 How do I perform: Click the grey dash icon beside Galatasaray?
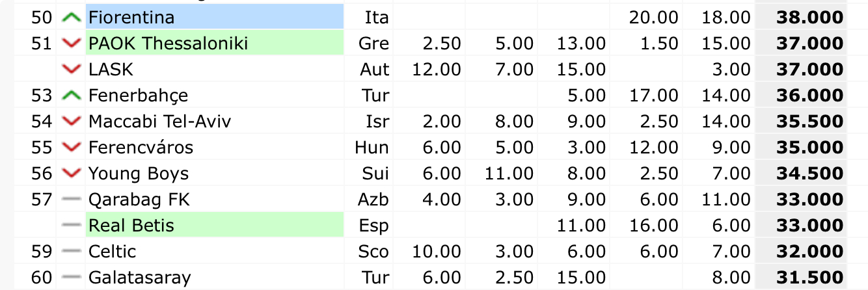[70, 278]
